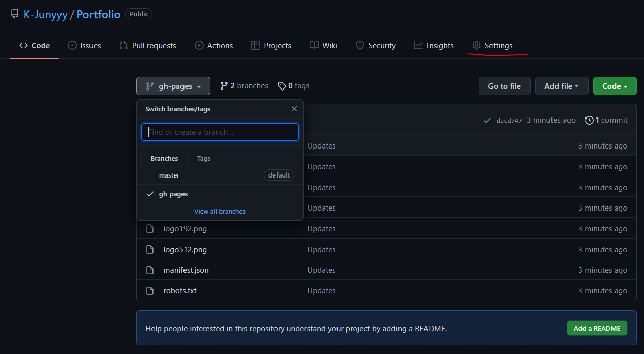The height and width of the screenshot is (354, 644).
Task: Go to the Actions tab
Action: click(214, 46)
